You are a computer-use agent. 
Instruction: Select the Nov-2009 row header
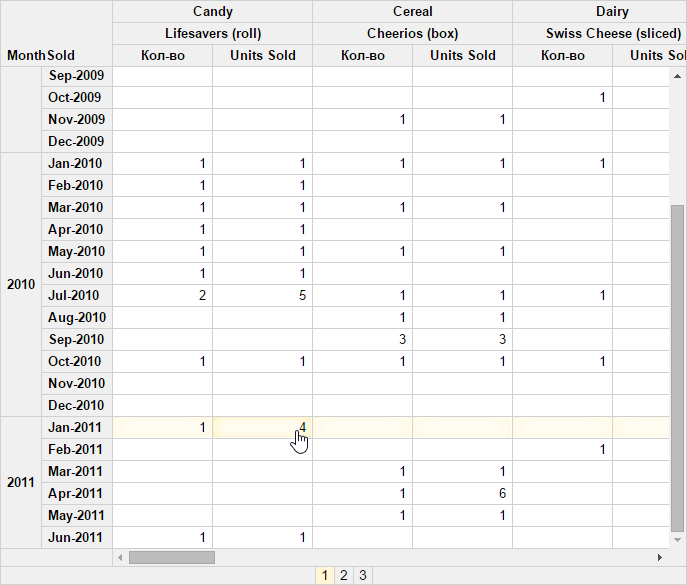pyautogui.click(x=77, y=119)
